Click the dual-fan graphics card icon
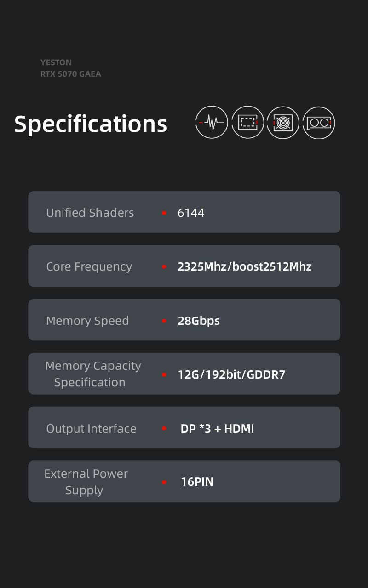This screenshot has width=368, height=588. coord(319,122)
